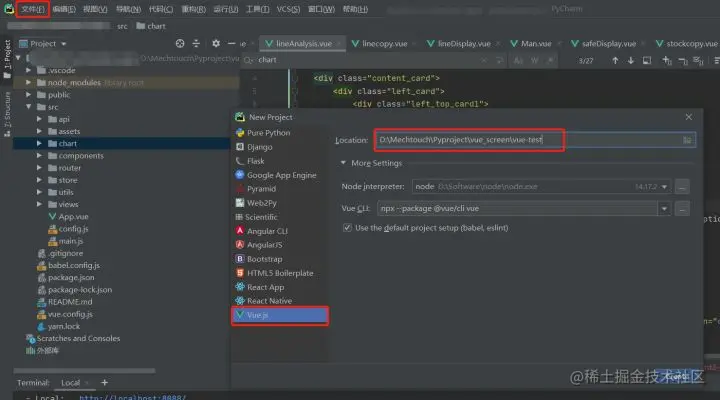
Task: Open the 1: Project side tool window
Action: [x=7, y=59]
